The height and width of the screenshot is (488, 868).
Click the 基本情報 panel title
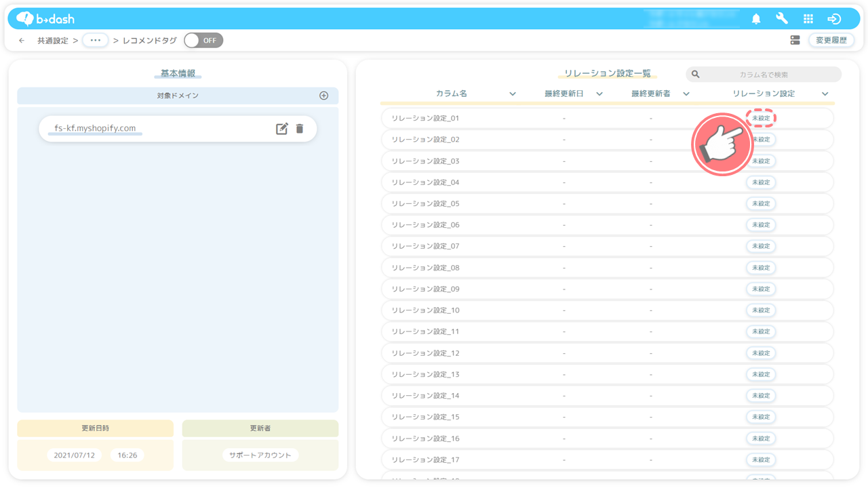coord(178,73)
